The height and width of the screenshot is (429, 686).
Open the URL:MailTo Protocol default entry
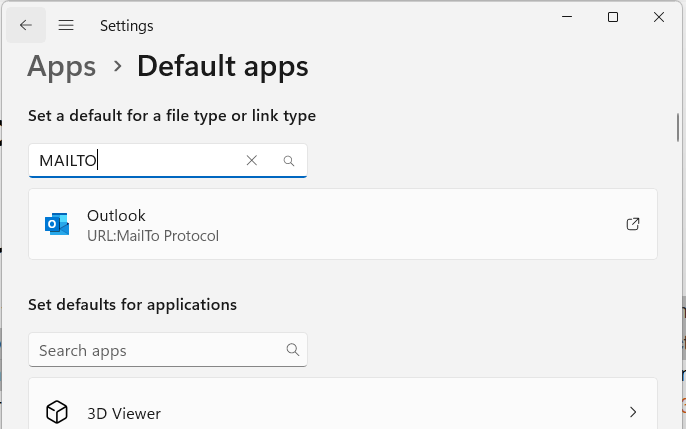coord(340,225)
